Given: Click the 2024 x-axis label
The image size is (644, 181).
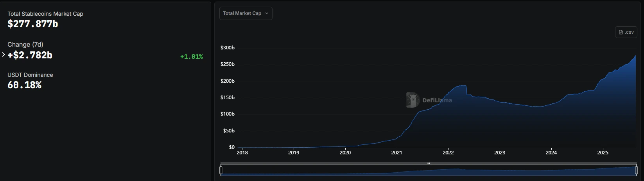Looking at the screenshot, I should 551,153.
